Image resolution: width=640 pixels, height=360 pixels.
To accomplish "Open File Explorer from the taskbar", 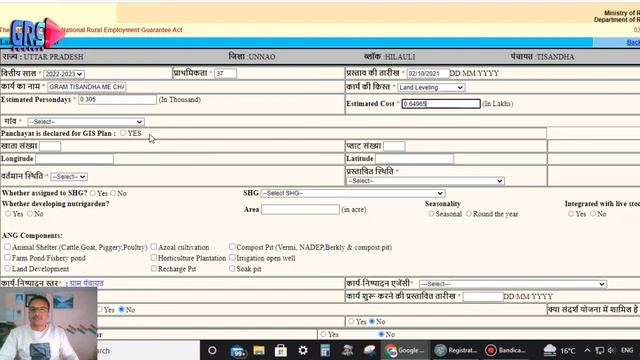I will 259,350.
